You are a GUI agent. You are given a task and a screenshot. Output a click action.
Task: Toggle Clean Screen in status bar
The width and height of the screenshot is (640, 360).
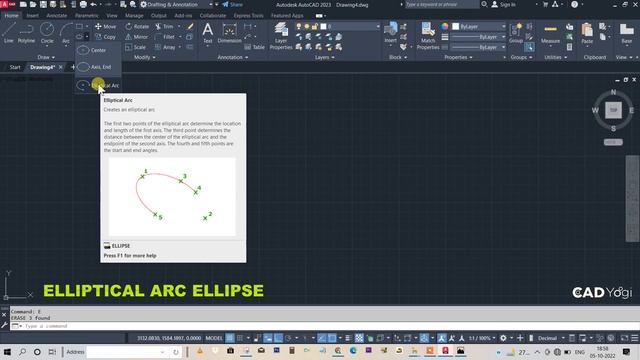[624, 338]
